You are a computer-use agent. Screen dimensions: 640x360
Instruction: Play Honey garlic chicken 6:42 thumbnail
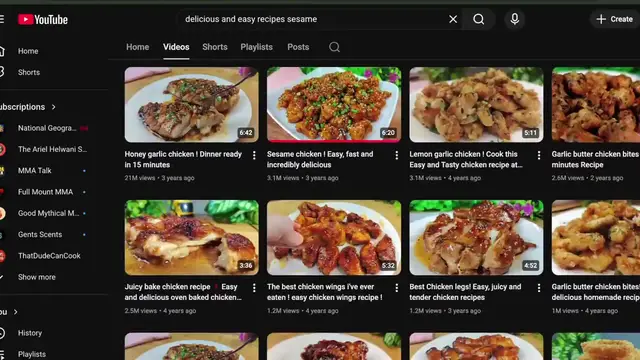191,105
